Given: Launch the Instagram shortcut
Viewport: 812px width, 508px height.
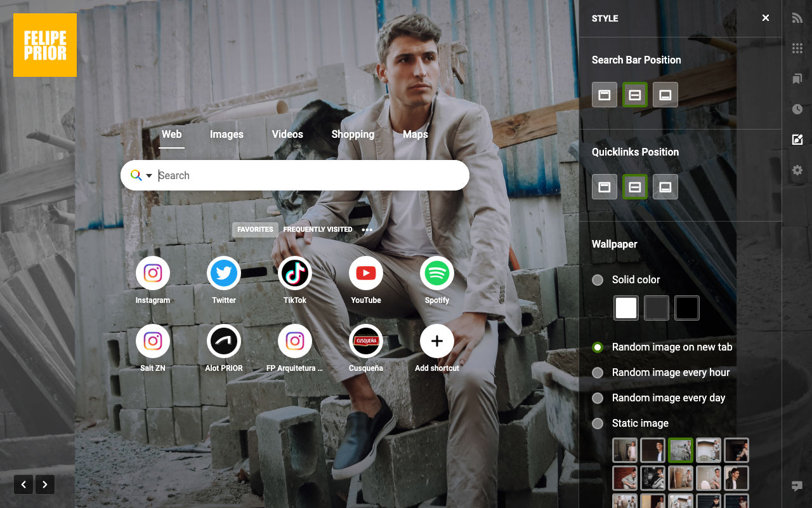Looking at the screenshot, I should click(153, 273).
